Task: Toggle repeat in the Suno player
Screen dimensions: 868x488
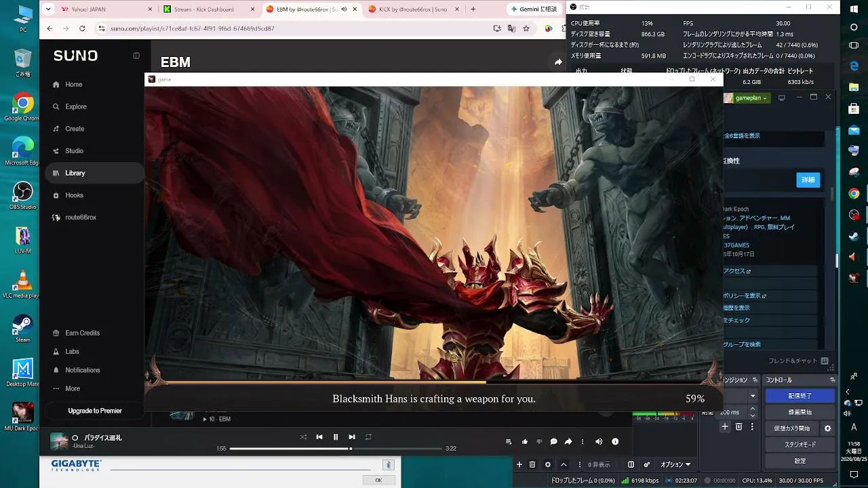Action: 368,437
